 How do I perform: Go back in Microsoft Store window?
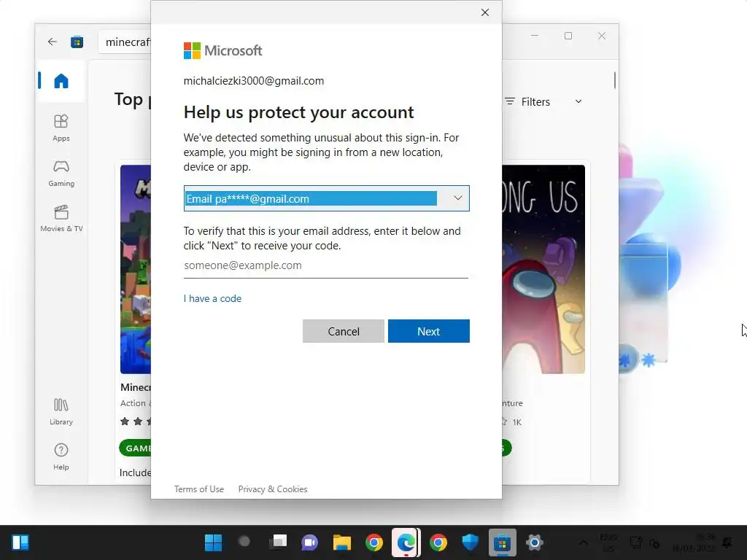(53, 42)
